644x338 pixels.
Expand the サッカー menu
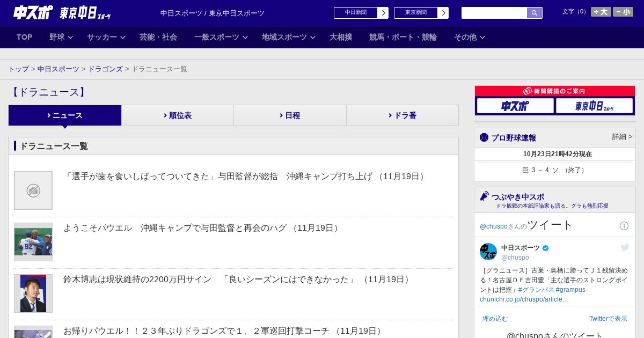(106, 37)
